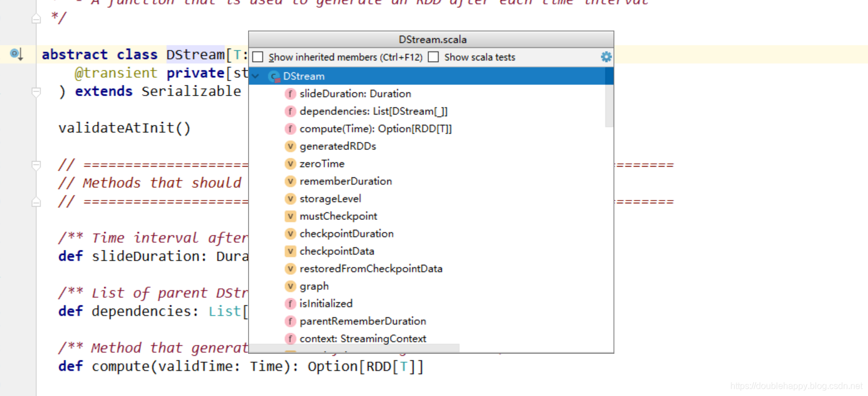Jump to zeroTime member
The image size is (868, 396).
322,164
